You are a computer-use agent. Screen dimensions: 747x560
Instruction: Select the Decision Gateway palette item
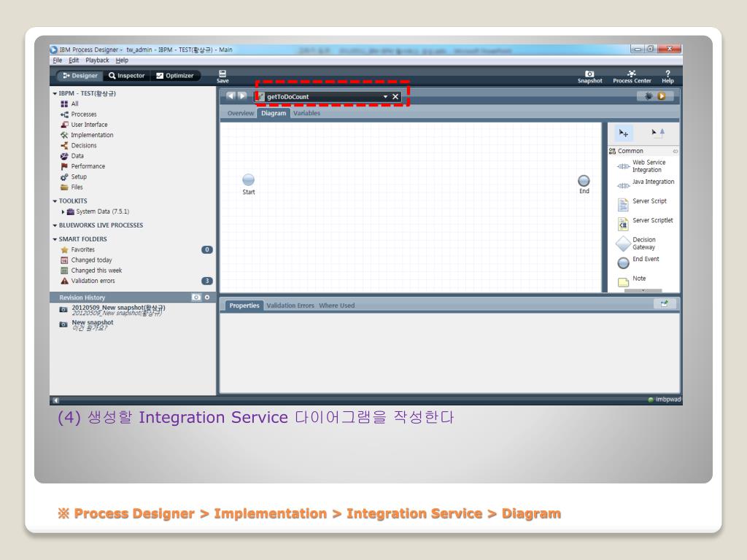point(636,244)
